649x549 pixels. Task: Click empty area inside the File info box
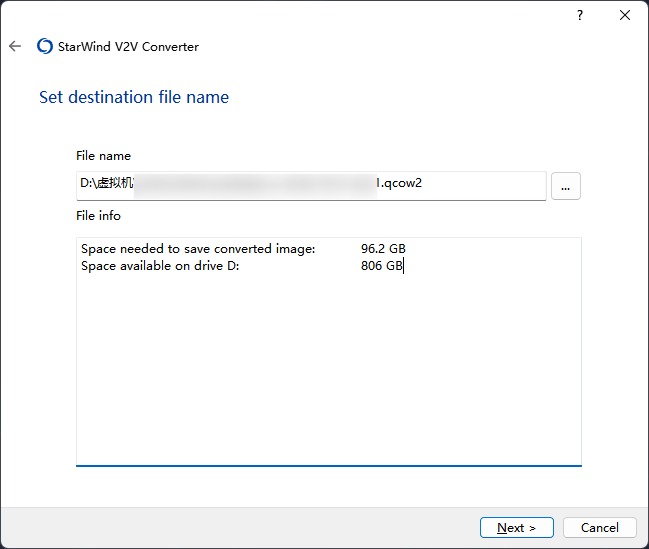tap(328, 370)
